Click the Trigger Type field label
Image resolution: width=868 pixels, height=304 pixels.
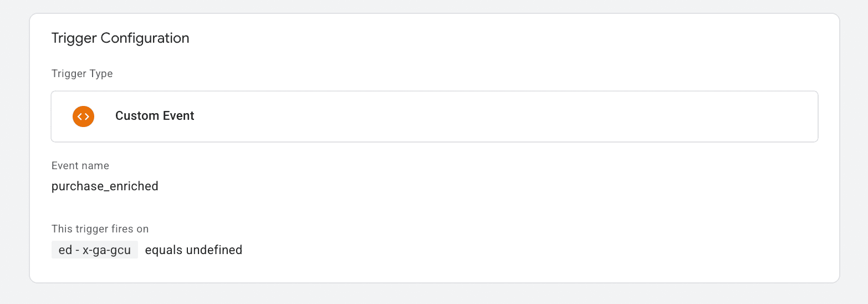pyautogui.click(x=82, y=74)
